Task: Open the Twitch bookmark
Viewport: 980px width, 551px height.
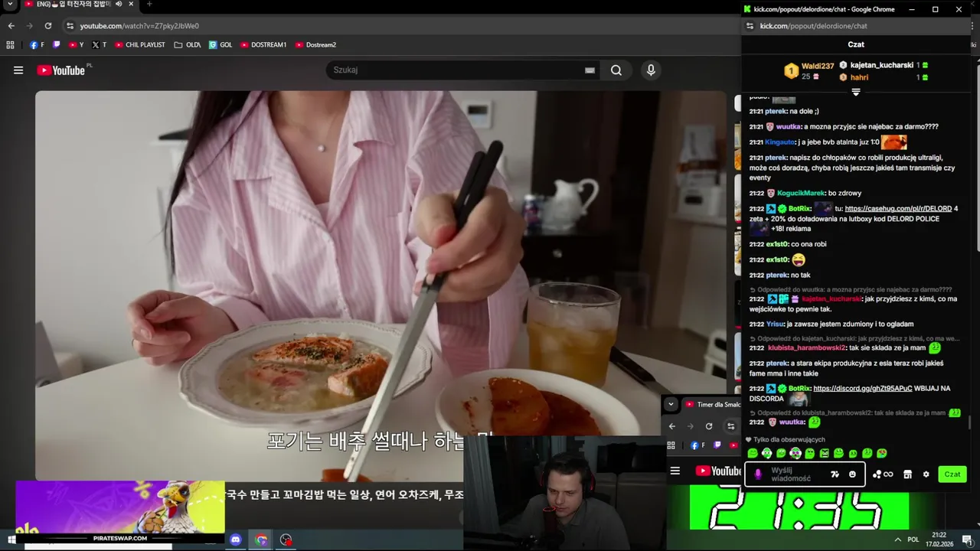Action: point(56,45)
